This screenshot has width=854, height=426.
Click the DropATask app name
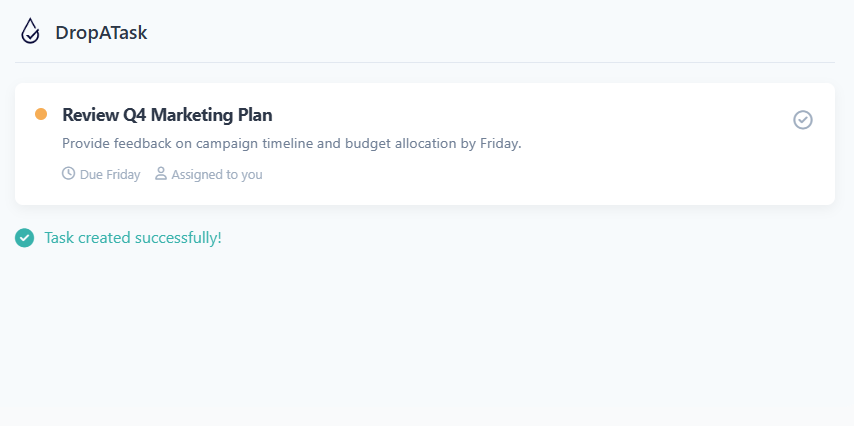pyautogui.click(x=101, y=33)
